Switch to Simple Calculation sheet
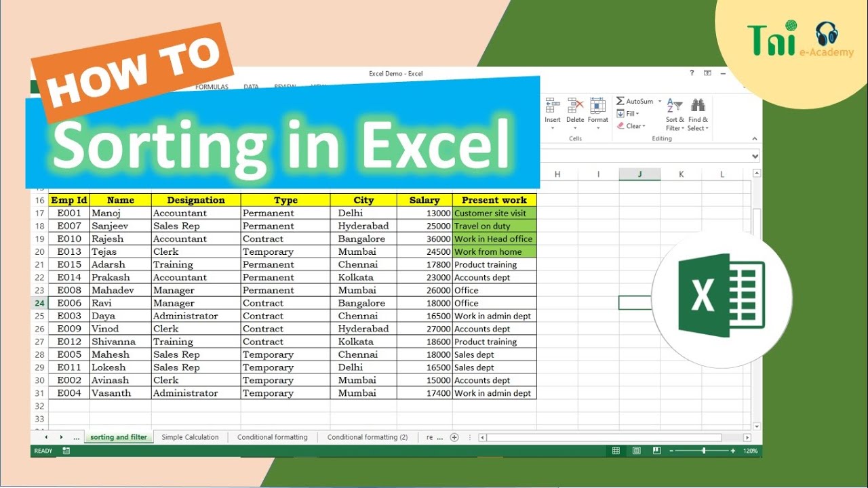This screenshot has width=868, height=488. [190, 437]
